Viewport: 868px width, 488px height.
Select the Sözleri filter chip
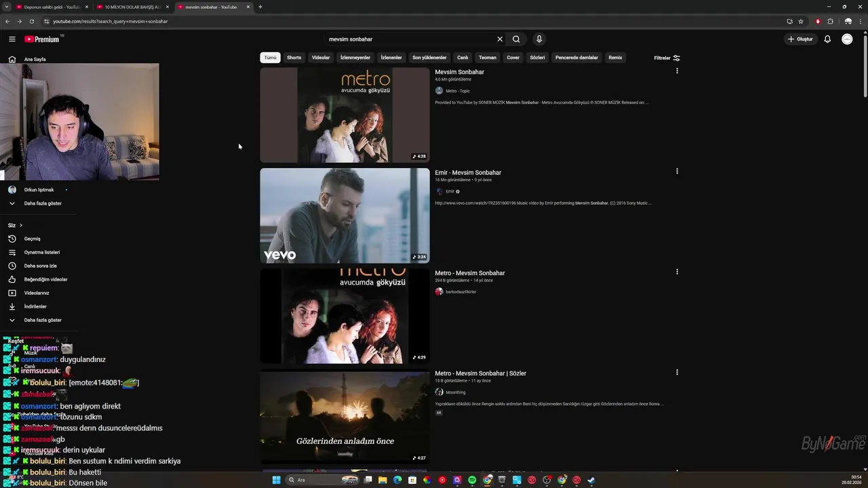537,58
